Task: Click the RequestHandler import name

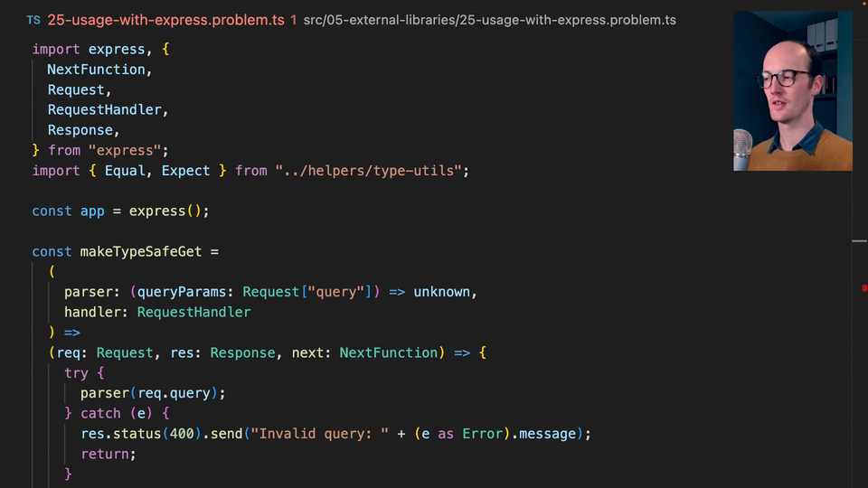Action: [x=104, y=109]
